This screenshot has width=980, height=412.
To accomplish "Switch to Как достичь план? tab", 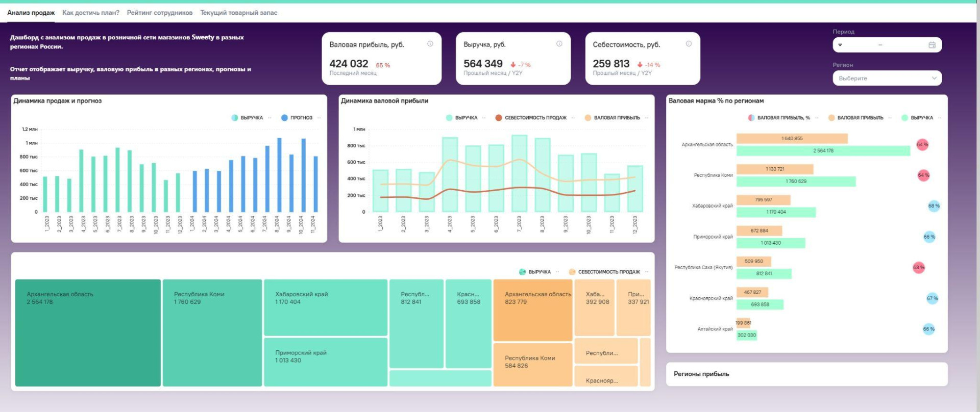I will tap(91, 13).
